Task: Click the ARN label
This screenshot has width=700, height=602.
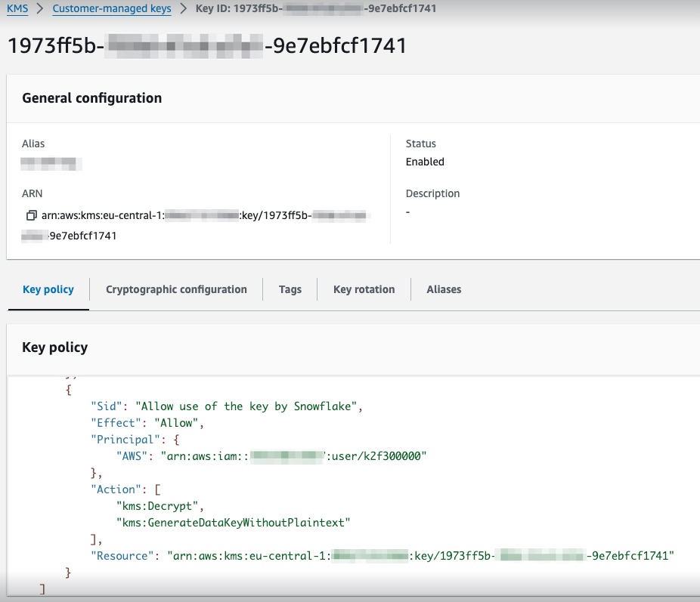Action: pos(33,193)
